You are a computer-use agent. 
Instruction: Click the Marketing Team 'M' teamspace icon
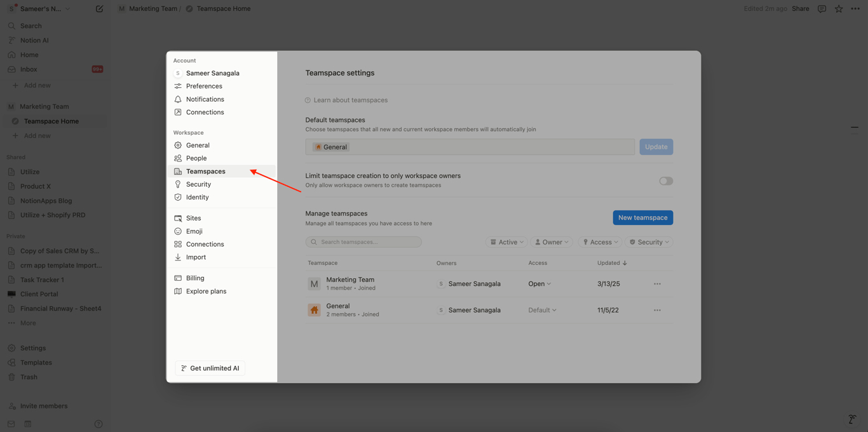[x=314, y=284]
